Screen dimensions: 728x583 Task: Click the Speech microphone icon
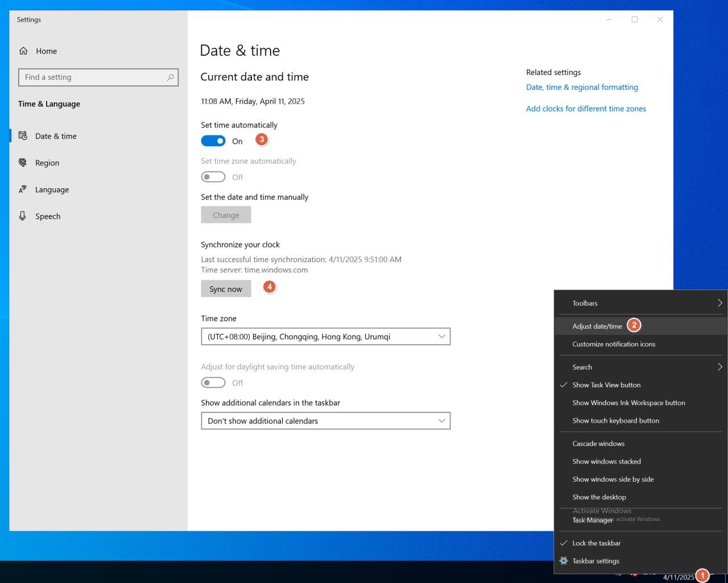pos(23,216)
